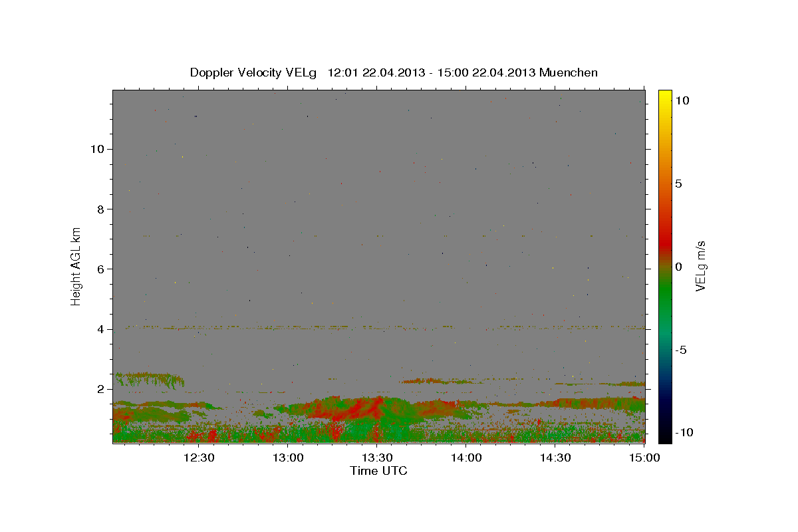Click the '13:30' time tick label
Image resolution: width=798 pixels, height=532 pixels.
378,458
